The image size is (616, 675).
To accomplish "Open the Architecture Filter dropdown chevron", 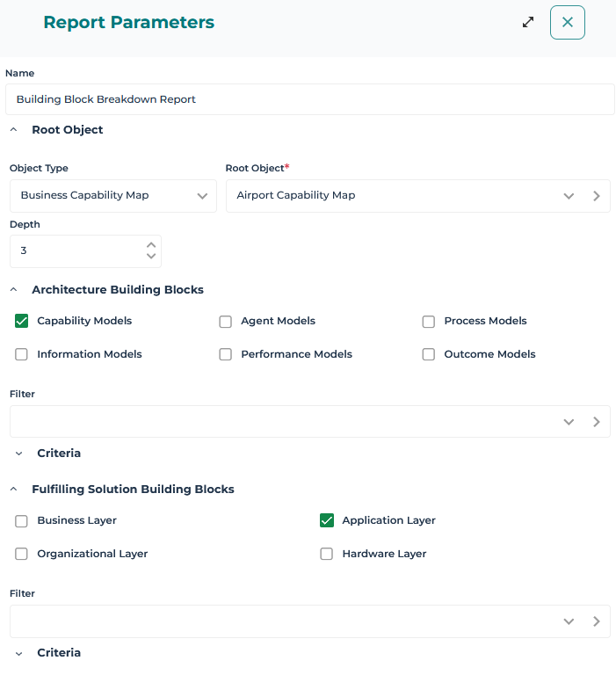I will pos(569,422).
